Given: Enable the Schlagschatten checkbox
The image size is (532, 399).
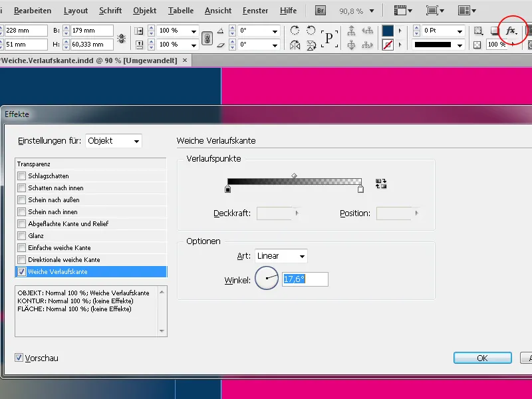Looking at the screenshot, I should (x=22, y=176).
